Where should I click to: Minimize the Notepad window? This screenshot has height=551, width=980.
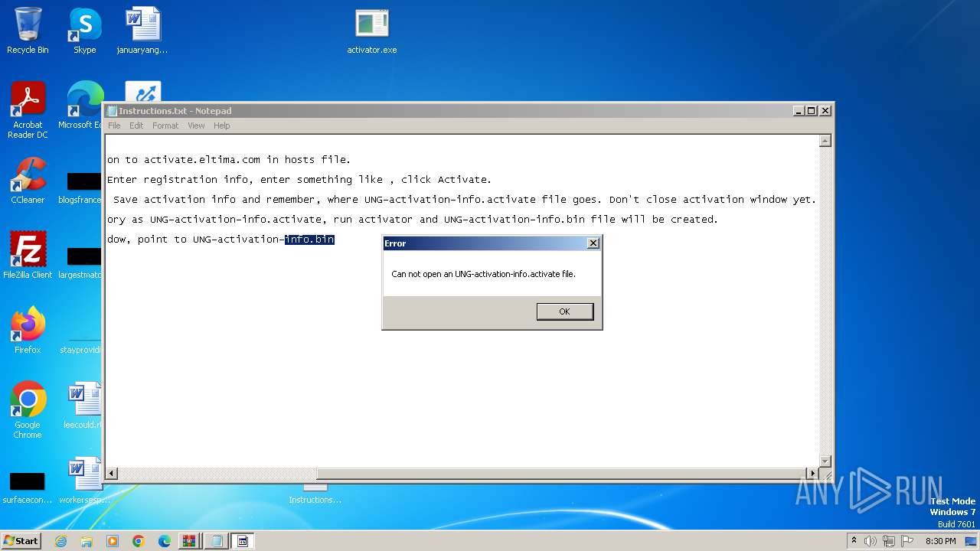click(x=799, y=110)
